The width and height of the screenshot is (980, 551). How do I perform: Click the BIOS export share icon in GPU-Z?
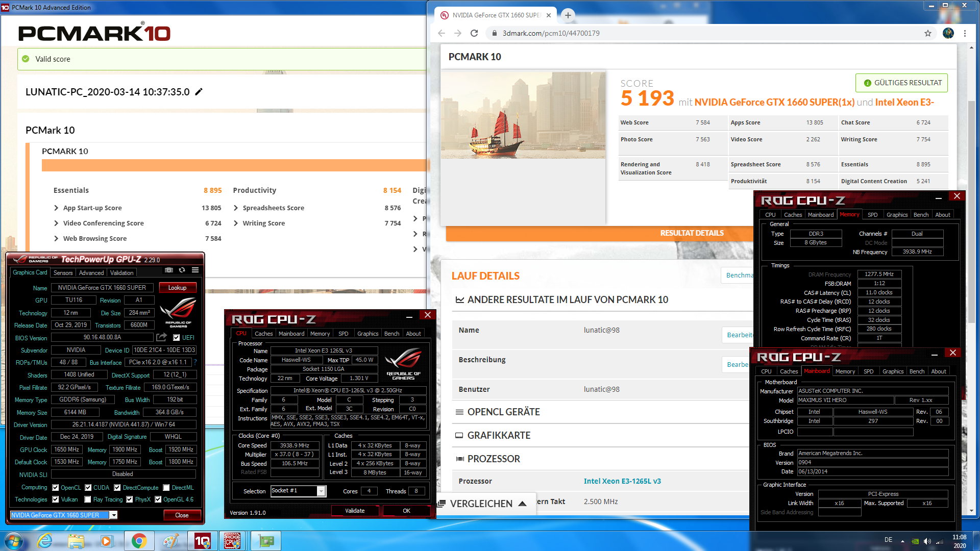point(162,337)
